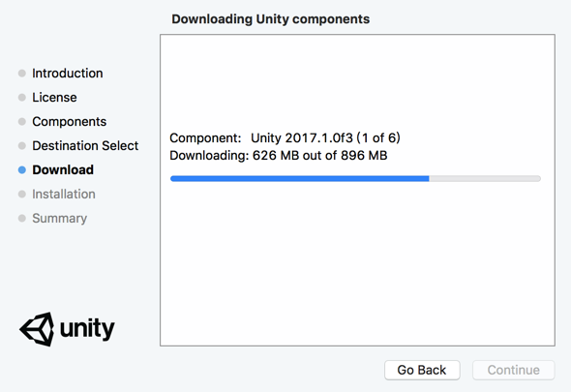571x392 pixels.
Task: Click the Introduction step bullet dot
Action: (22, 74)
